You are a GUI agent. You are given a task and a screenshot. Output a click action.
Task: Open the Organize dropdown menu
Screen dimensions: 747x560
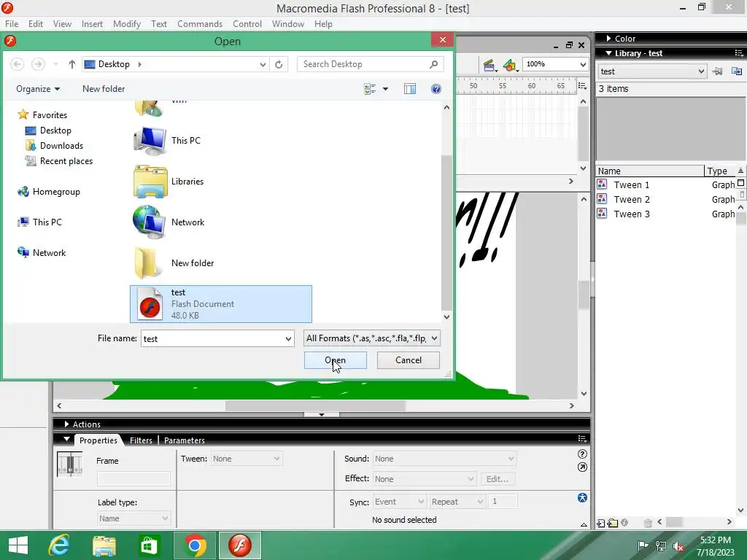38,89
